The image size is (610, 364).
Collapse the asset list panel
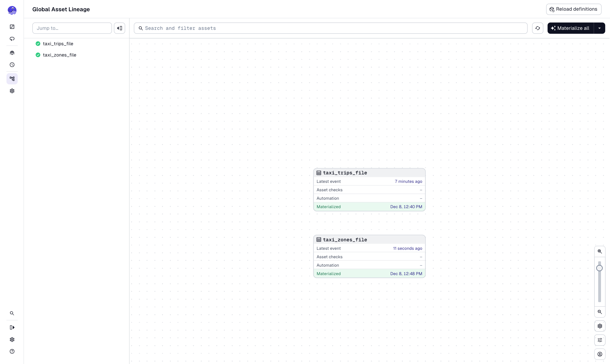pos(119,28)
